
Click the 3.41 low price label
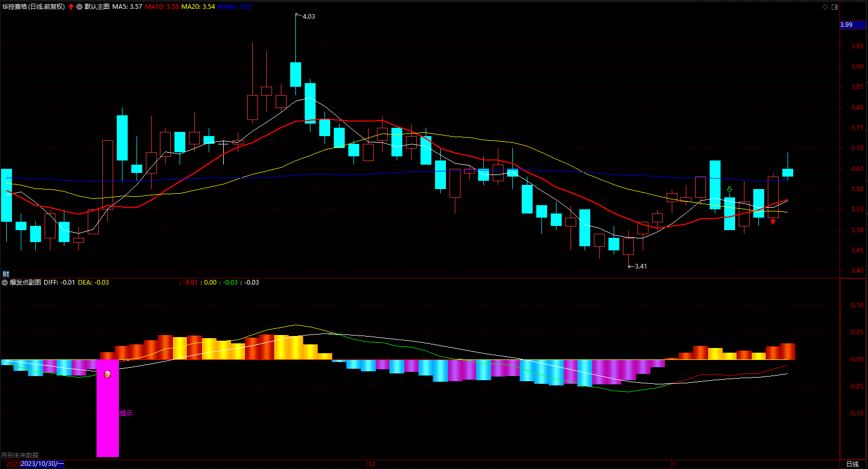641,266
